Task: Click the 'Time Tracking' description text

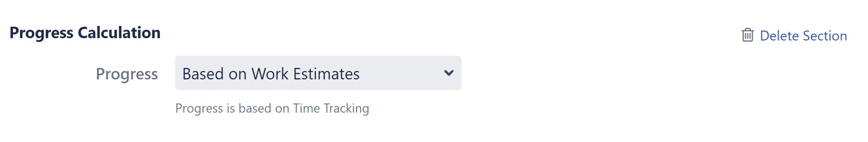Action: (331, 108)
